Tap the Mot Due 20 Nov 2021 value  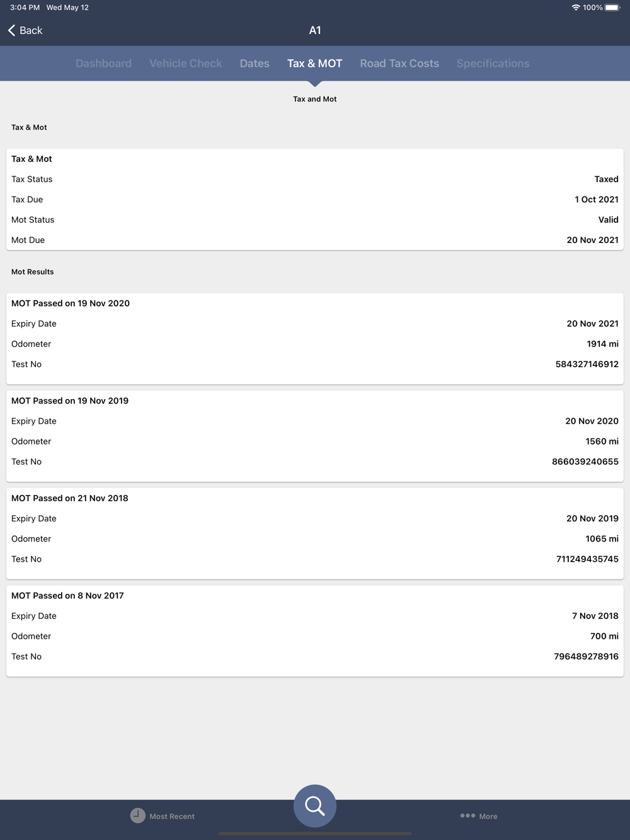click(592, 240)
